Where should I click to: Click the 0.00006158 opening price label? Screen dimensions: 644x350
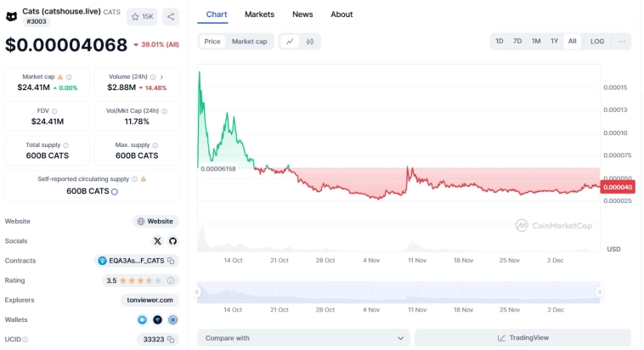218,169
